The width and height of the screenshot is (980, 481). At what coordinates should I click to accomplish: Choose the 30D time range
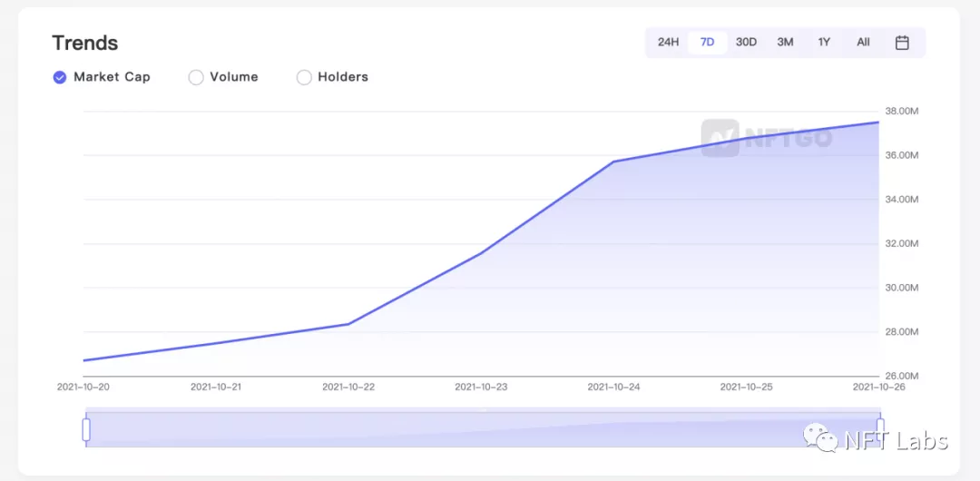[x=746, y=43]
